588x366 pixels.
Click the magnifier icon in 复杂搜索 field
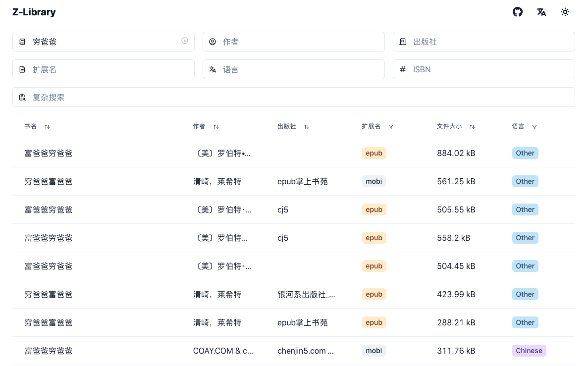click(22, 97)
